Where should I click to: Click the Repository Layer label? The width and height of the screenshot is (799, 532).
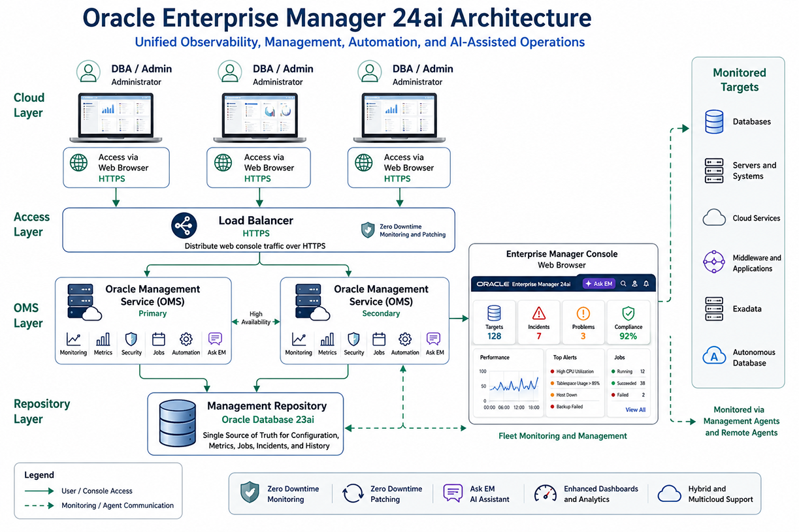[x=42, y=411]
